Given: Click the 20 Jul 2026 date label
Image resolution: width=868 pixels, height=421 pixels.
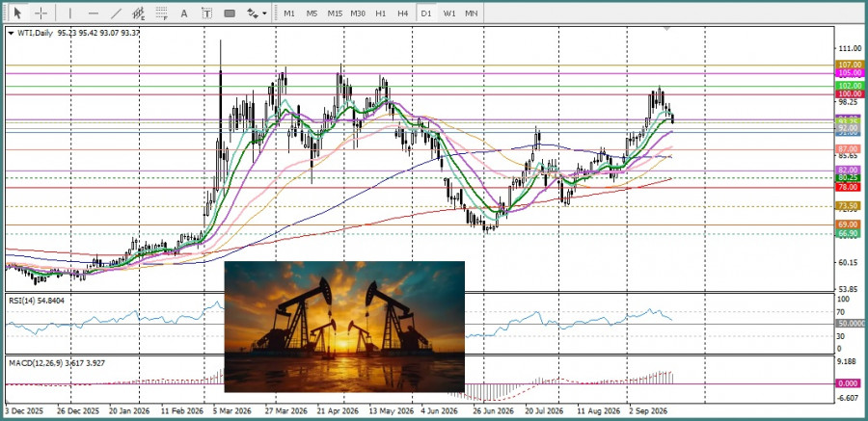Looking at the screenshot, I should coord(544,412).
